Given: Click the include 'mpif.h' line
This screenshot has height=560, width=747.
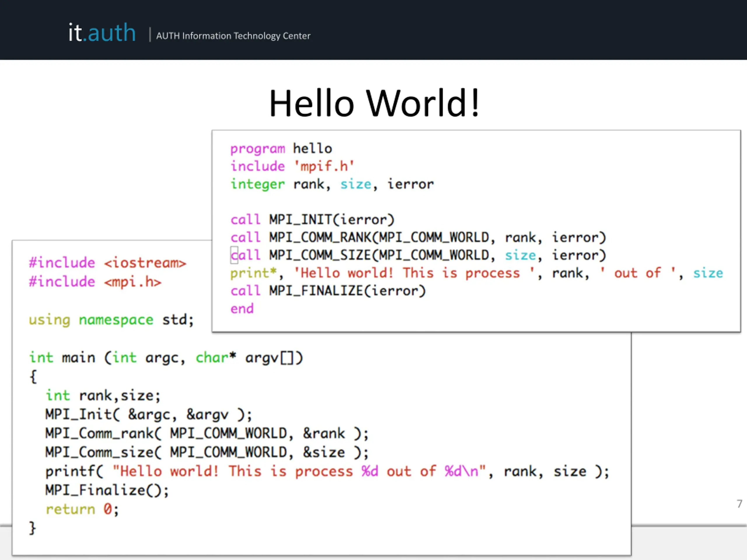Looking at the screenshot, I should tap(292, 167).
